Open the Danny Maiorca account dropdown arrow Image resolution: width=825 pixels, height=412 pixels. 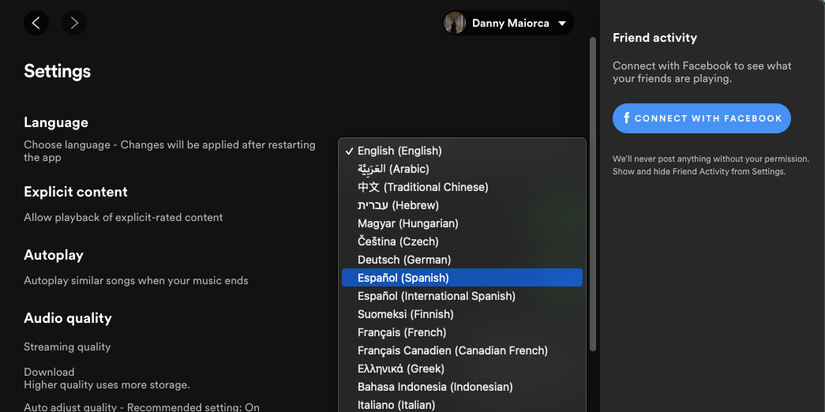point(562,23)
